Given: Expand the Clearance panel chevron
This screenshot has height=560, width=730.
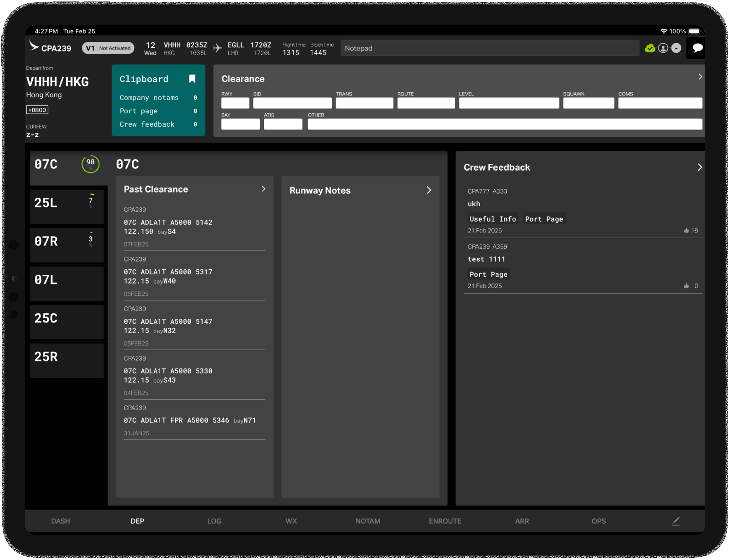Looking at the screenshot, I should pos(700,77).
